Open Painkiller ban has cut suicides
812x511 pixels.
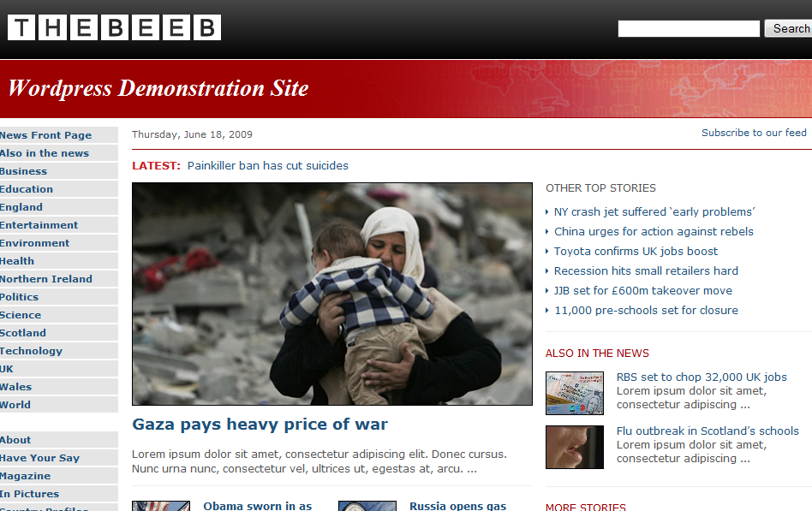(268, 166)
